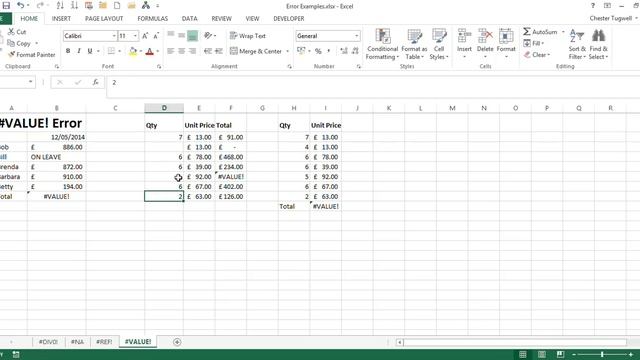
Task: Open Cell Styles gallery
Action: (x=439, y=44)
